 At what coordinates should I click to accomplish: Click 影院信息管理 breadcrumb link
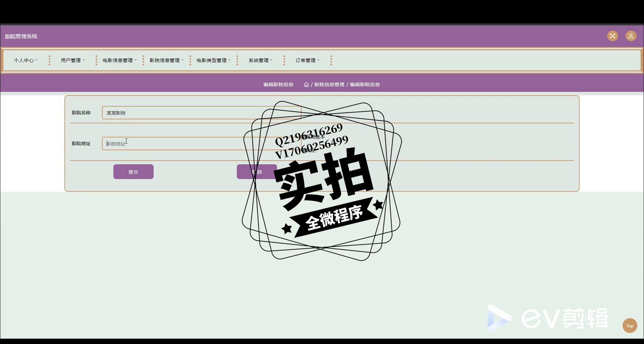pyautogui.click(x=329, y=84)
